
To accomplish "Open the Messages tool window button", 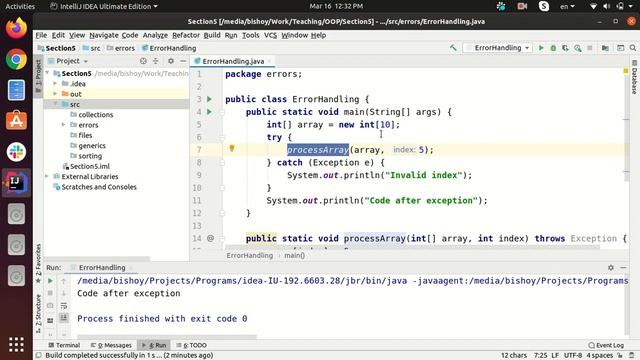I will pos(111,345).
